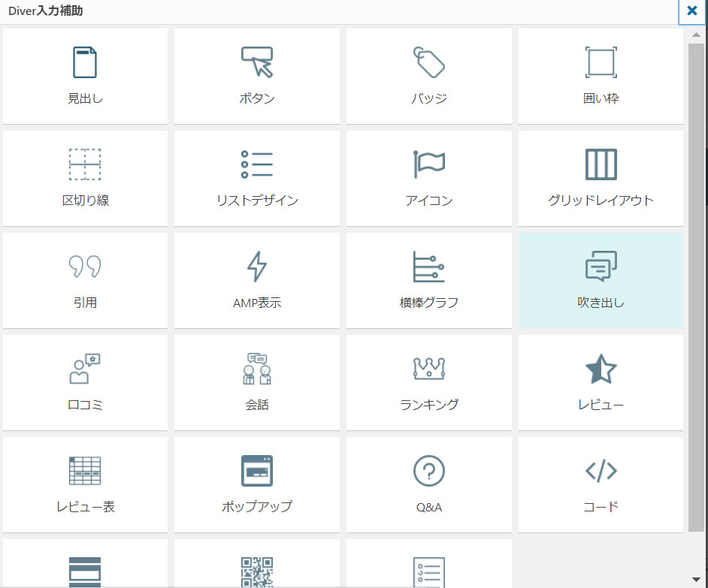
Task: Click the scrollbar down arrow
Action: tap(697, 579)
